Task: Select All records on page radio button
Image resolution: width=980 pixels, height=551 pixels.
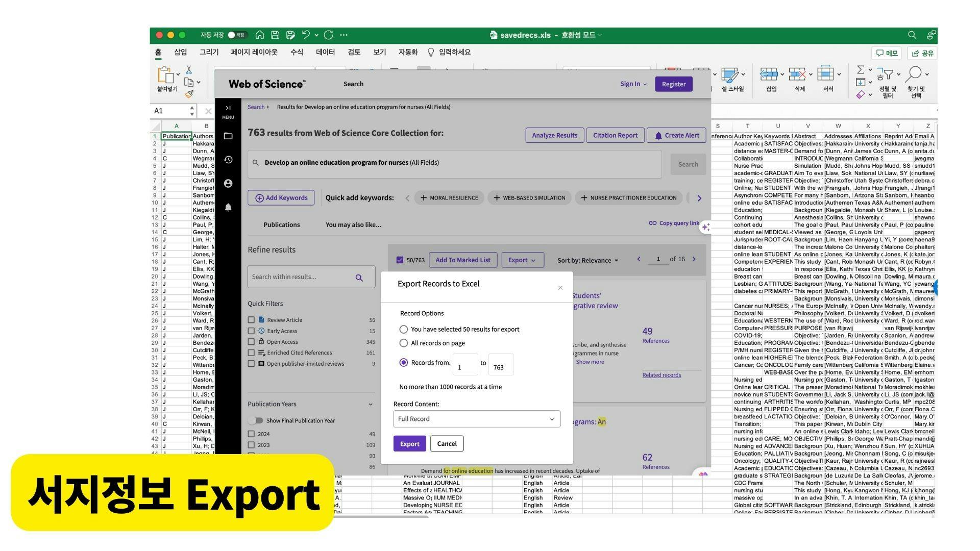Action: point(404,343)
